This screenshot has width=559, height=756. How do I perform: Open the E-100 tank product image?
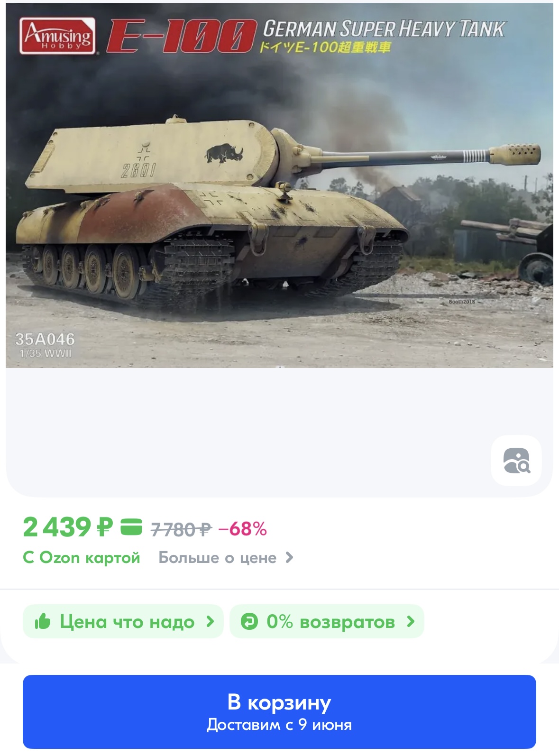(x=279, y=185)
